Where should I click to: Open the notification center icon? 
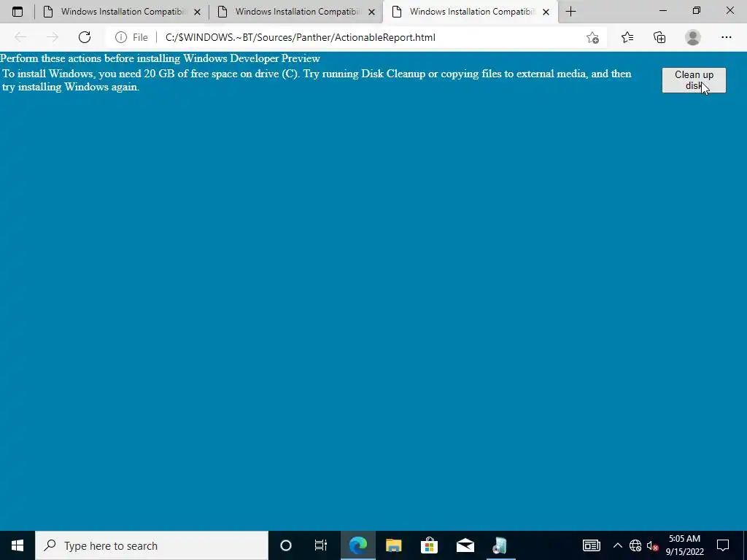(x=723, y=545)
